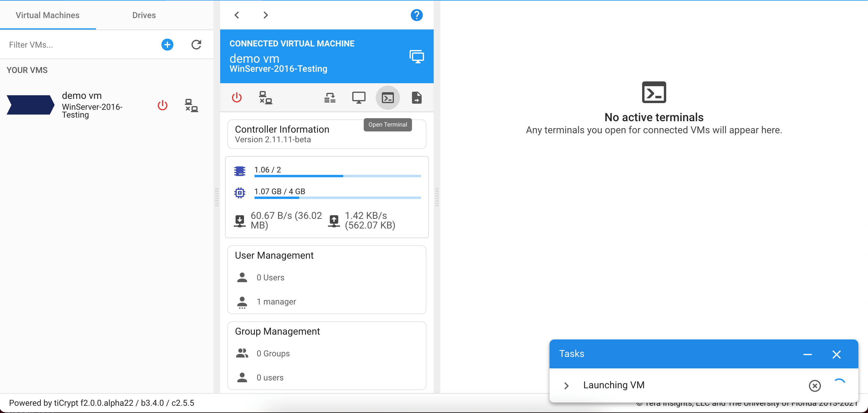
Task: Click the add new VM plus icon
Action: point(167,45)
